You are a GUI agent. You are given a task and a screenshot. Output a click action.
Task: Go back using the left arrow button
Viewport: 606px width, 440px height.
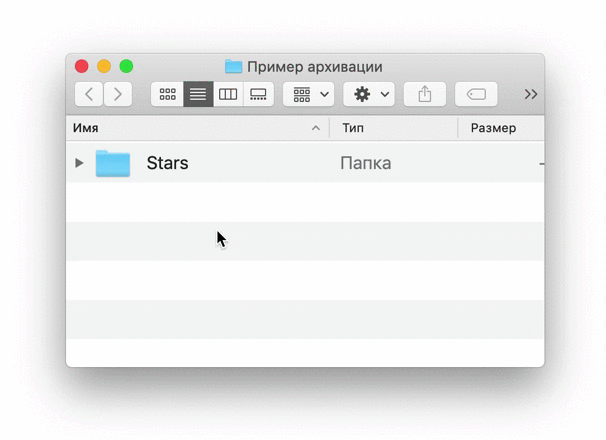pyautogui.click(x=90, y=94)
